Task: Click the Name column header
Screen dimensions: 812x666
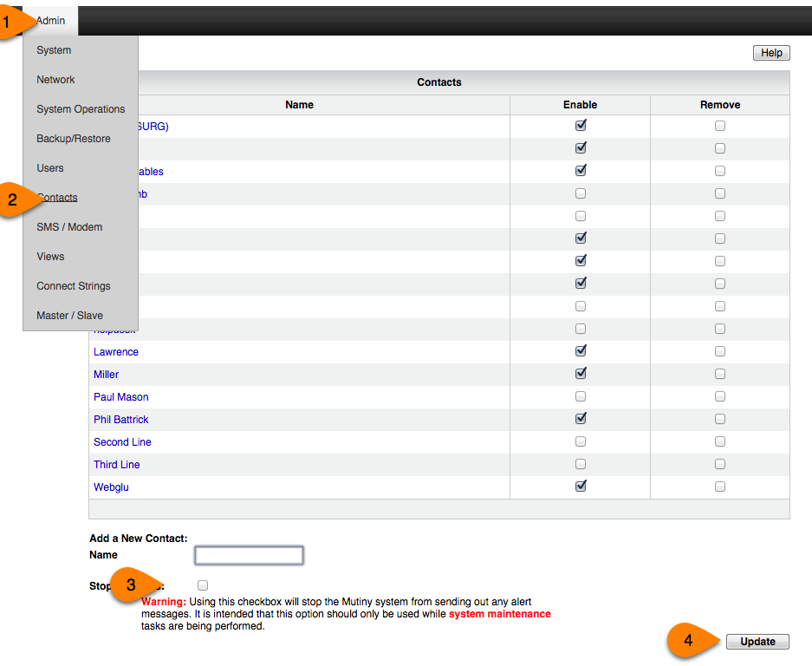Action: tap(299, 105)
